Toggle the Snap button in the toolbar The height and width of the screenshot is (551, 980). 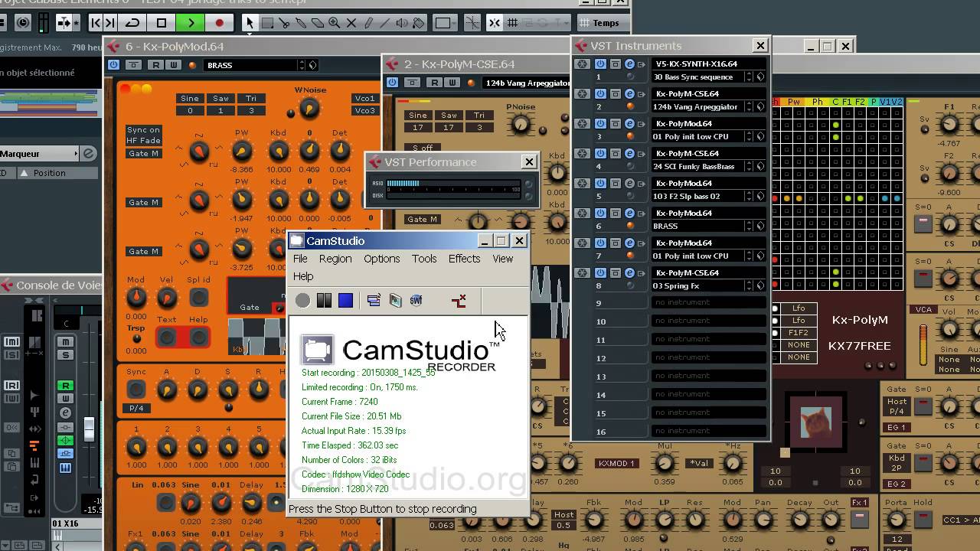coord(494,23)
